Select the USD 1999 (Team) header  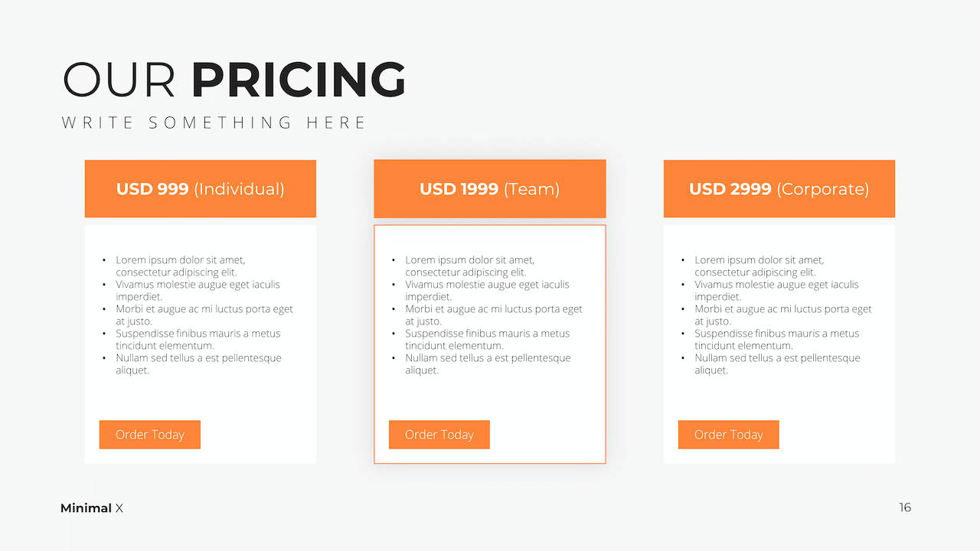point(490,189)
